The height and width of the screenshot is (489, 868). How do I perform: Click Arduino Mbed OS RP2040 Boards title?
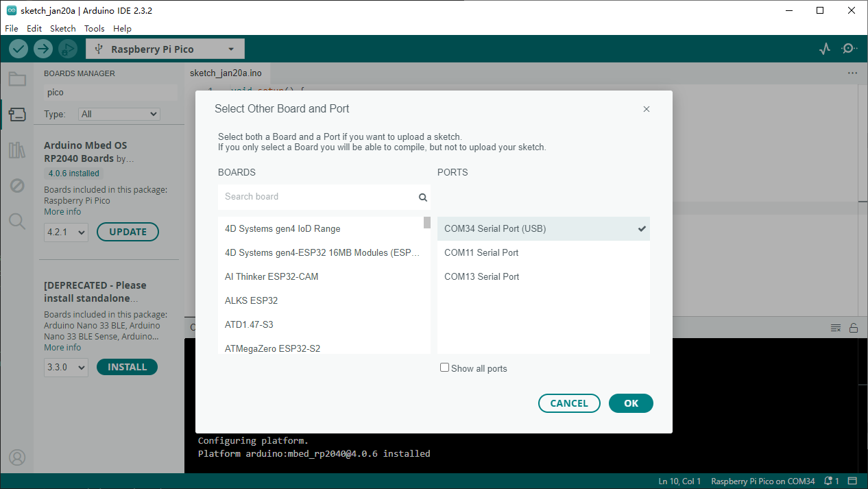pos(86,152)
